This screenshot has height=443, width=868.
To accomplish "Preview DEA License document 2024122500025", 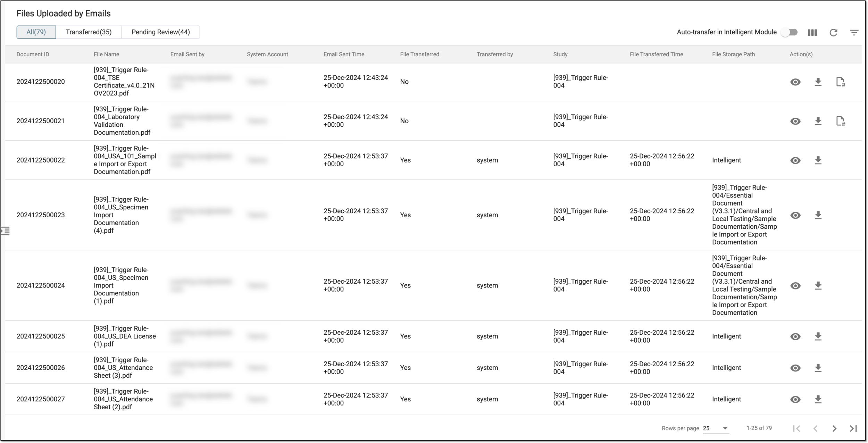I will coord(795,336).
